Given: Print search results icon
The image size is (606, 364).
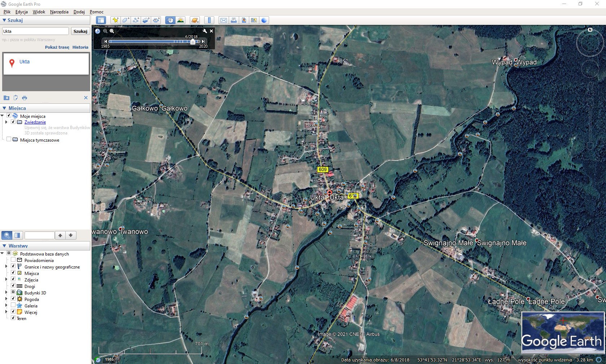Looking at the screenshot, I should pyautogui.click(x=24, y=98).
